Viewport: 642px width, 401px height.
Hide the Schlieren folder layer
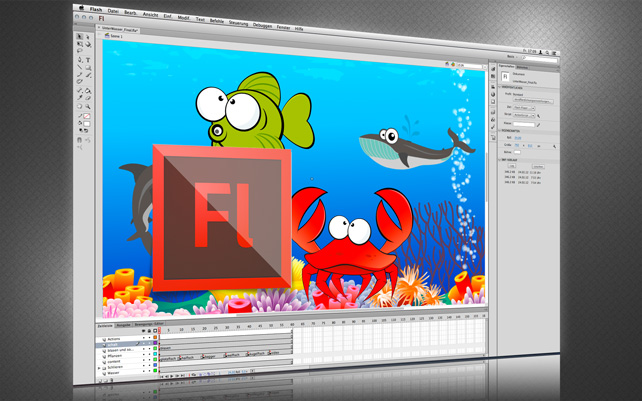click(143, 365)
